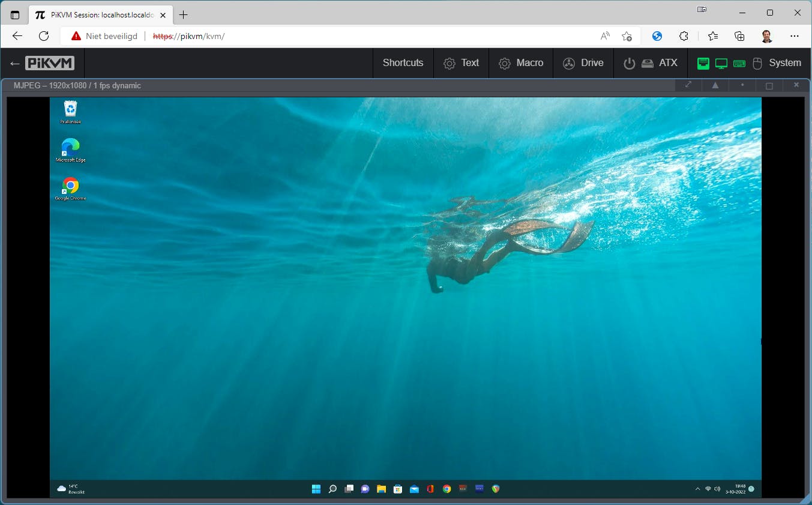Viewport: 812px width, 505px height.
Task: Open the Macro menu in PiKVM
Action: (521, 63)
